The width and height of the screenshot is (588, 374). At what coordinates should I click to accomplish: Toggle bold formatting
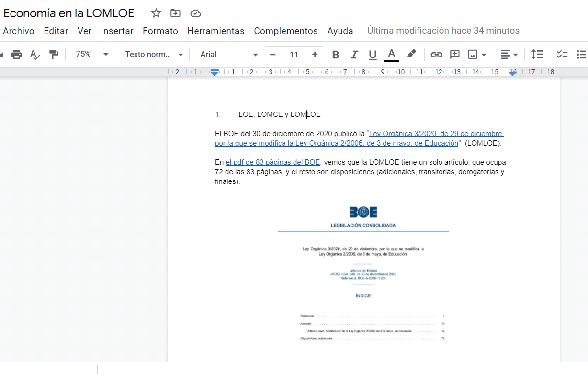[336, 55]
